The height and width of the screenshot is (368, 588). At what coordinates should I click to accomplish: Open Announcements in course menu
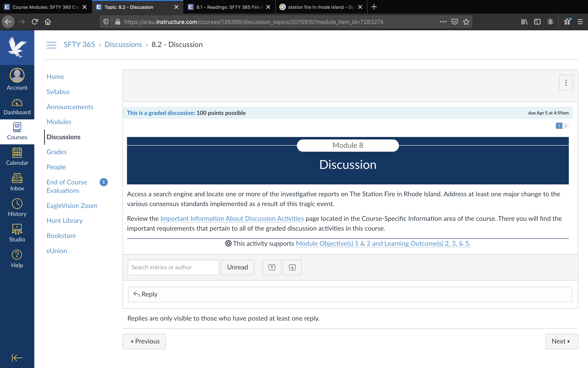(70, 107)
